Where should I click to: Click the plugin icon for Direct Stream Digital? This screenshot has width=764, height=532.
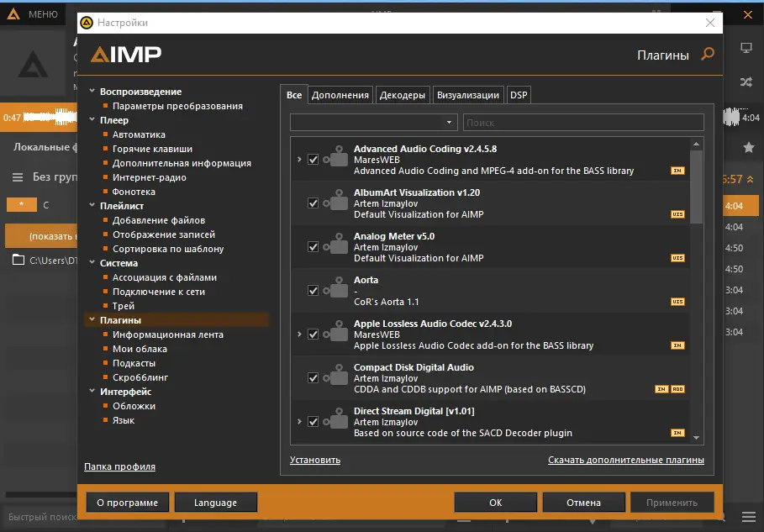(x=335, y=419)
